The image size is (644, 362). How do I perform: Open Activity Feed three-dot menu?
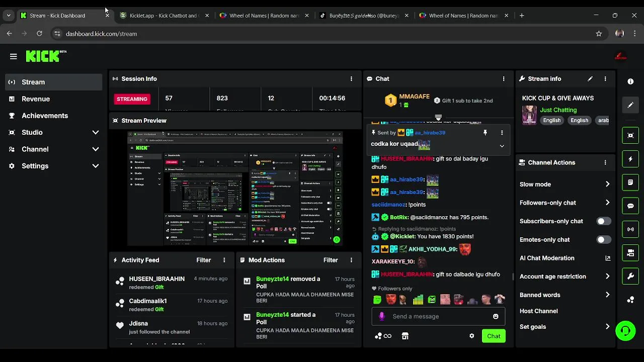[x=224, y=260]
